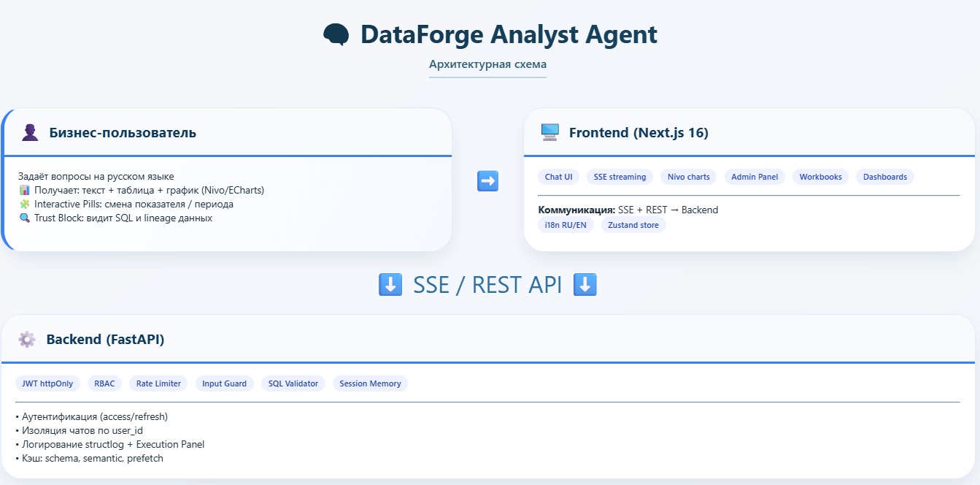Click the Rate Limiter tag

click(158, 383)
